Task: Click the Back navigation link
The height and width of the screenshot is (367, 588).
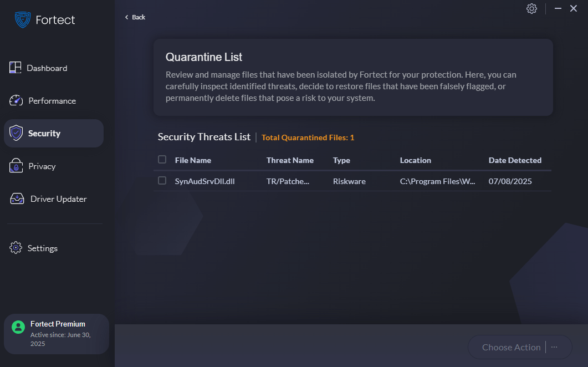Action: [x=134, y=17]
